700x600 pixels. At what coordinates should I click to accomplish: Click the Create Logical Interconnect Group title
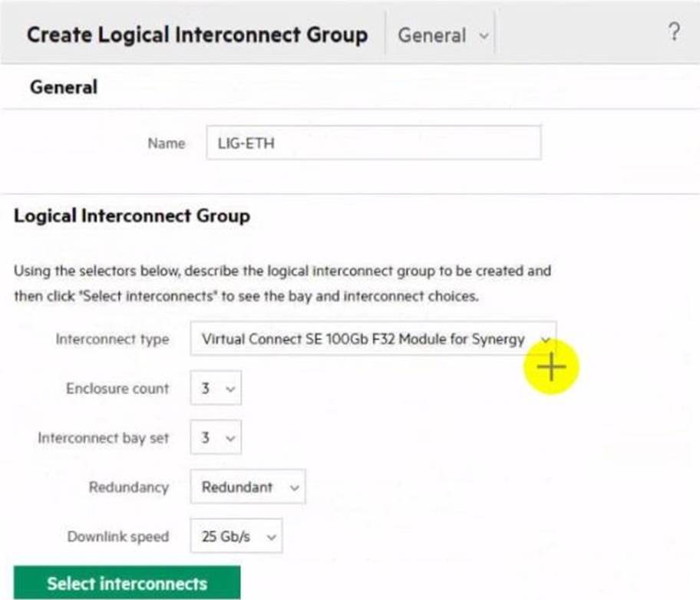coord(196,35)
